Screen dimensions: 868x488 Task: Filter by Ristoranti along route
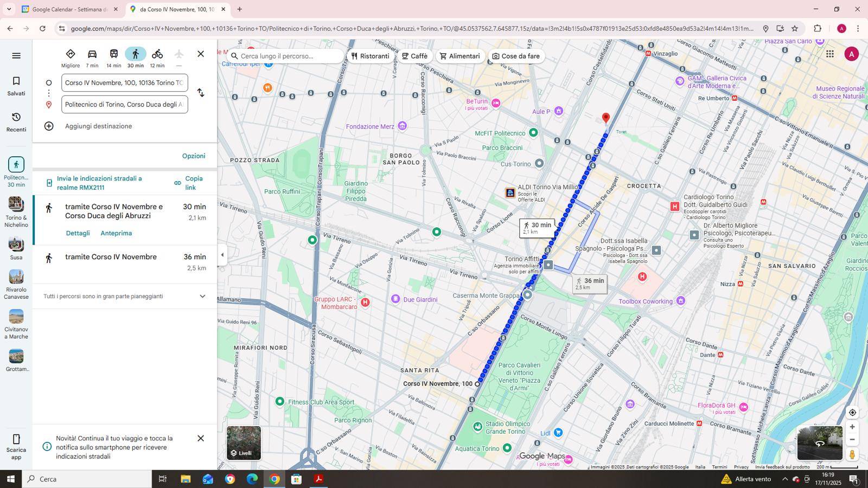pos(369,56)
